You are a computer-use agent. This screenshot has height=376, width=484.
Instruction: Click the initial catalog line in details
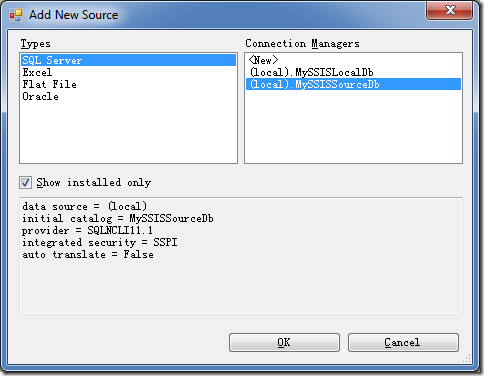pos(118,218)
